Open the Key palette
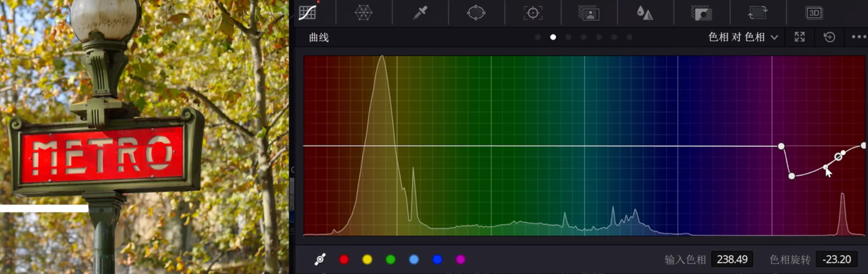This screenshot has width=868, height=274. pyautogui.click(x=701, y=13)
